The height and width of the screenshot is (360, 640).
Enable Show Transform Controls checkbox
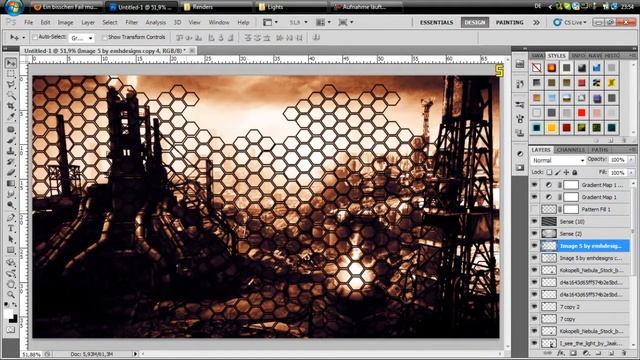tap(104, 37)
